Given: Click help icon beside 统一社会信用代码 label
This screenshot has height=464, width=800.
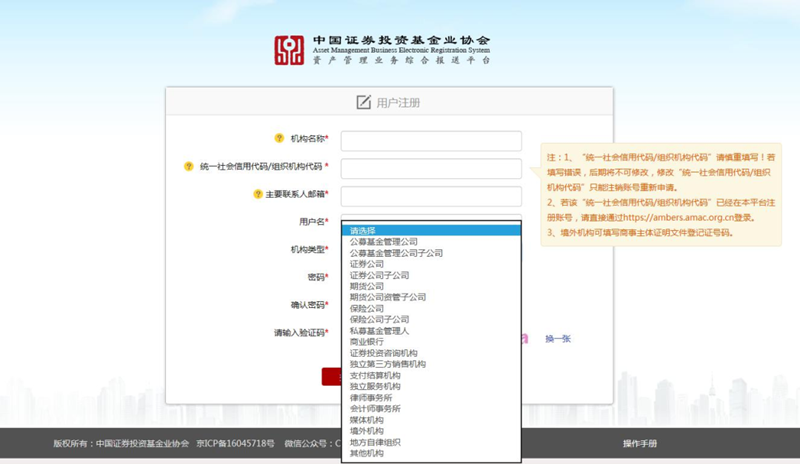Looking at the screenshot, I should pyautogui.click(x=188, y=167).
